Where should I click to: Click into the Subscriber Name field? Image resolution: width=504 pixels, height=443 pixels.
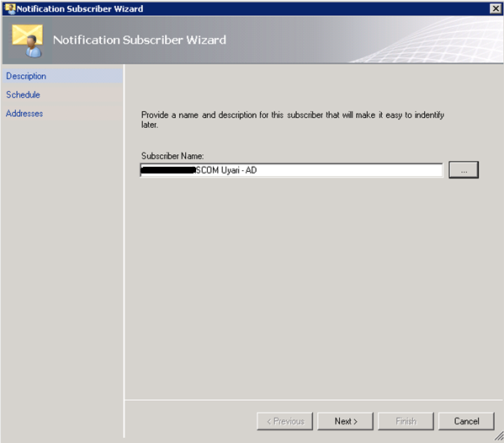[291, 170]
